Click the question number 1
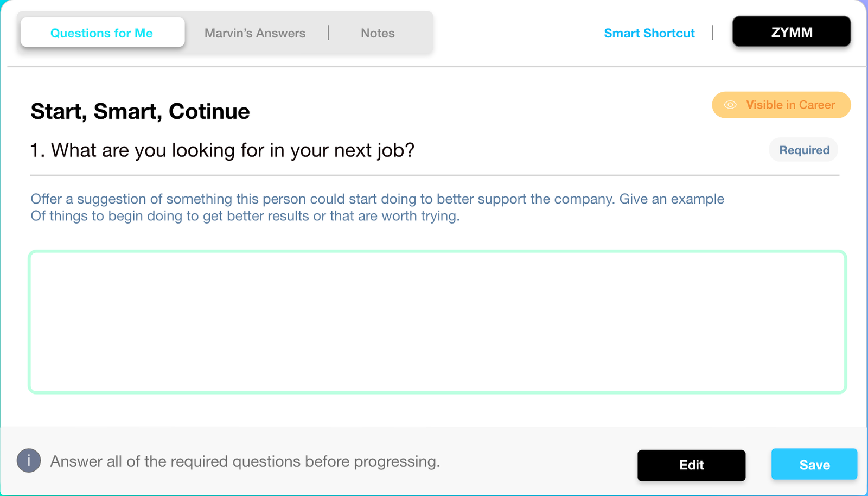Screen dimensions: 868x496 click(36, 150)
